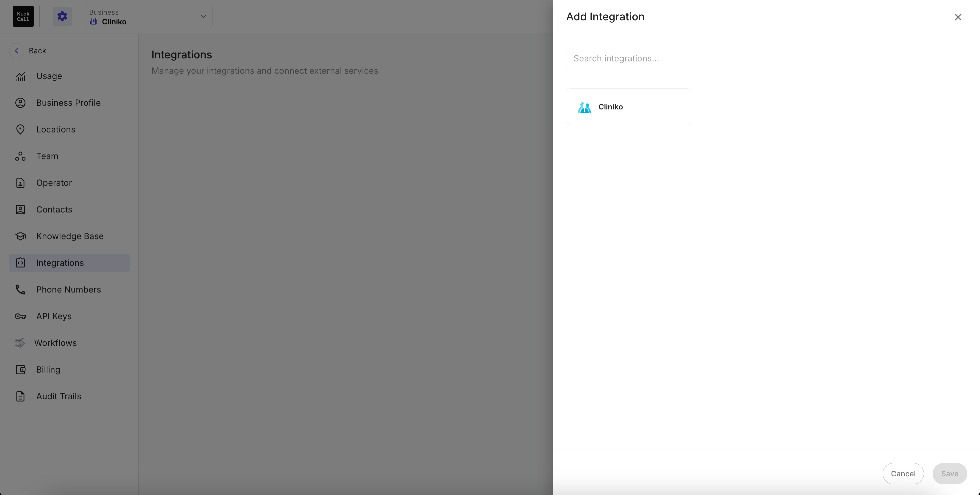
Task: Close the Add Integration panel
Action: [x=958, y=17]
